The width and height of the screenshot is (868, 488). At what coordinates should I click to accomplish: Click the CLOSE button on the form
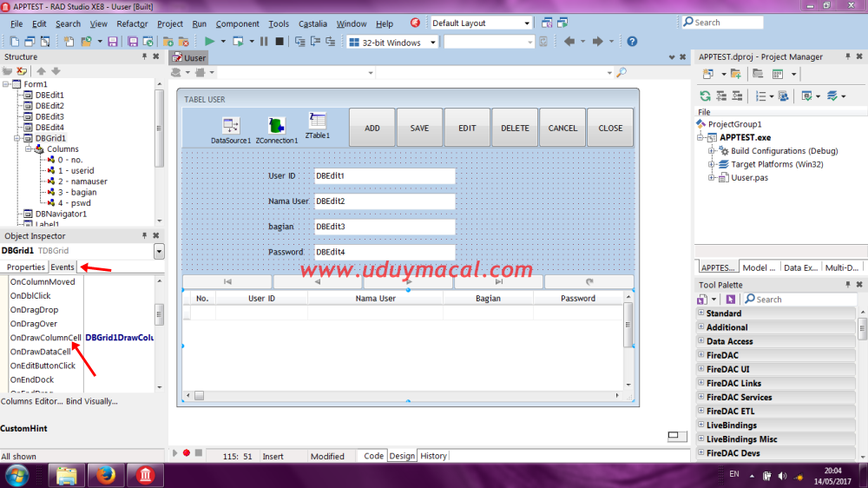coord(610,128)
